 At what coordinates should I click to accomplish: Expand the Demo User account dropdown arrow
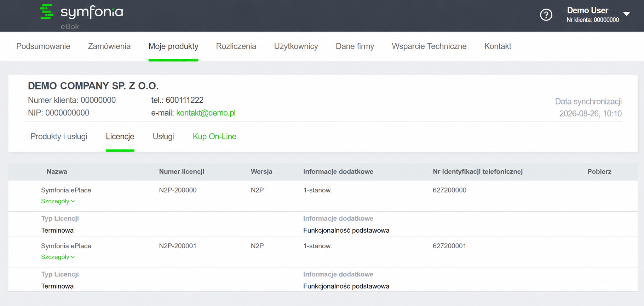click(627, 14)
